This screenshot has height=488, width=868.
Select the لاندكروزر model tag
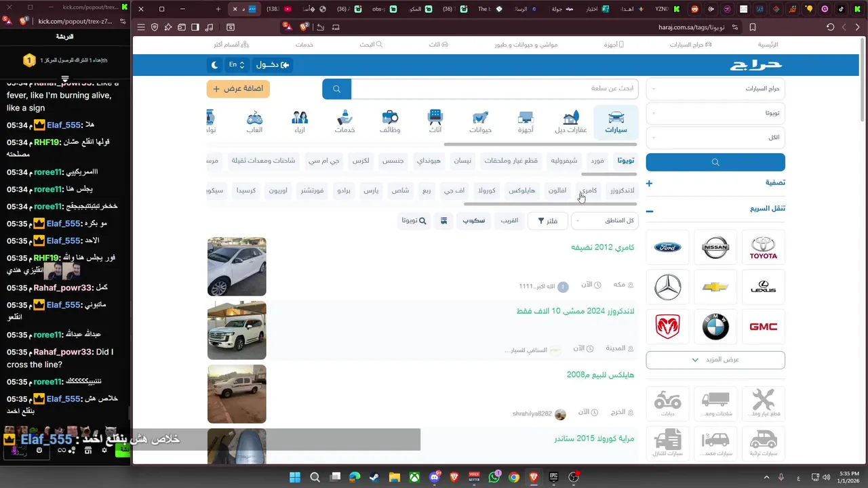(622, 190)
